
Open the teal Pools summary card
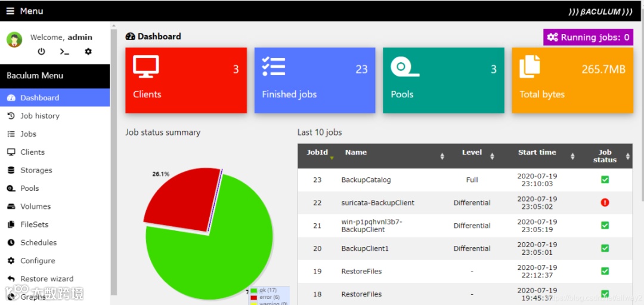(444, 80)
